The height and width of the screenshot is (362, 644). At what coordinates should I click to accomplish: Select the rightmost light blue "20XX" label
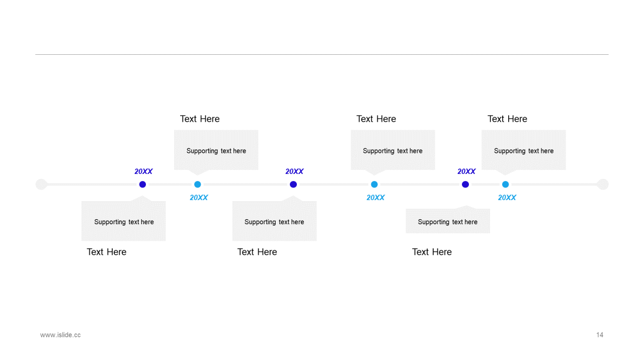coord(507,198)
